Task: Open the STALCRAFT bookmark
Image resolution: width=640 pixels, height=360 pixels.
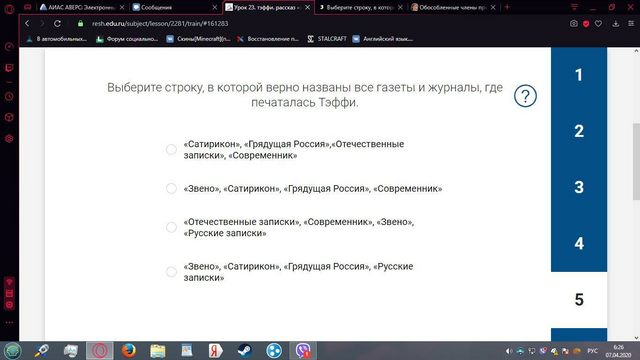Action: click(x=327, y=39)
